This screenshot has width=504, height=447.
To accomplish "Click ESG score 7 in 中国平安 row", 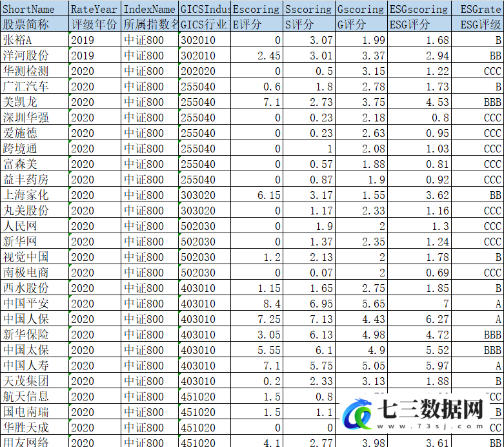I will pyautogui.click(x=419, y=303).
